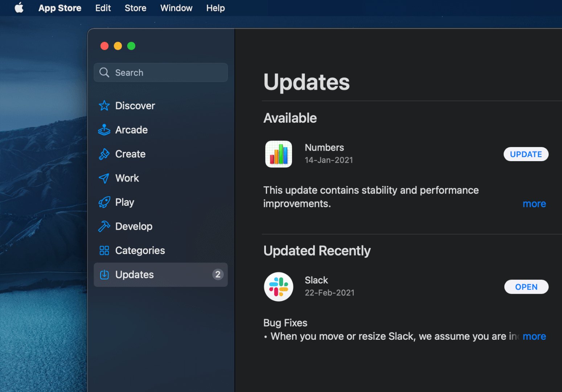
Task: Open the Window menu
Action: [x=176, y=8]
